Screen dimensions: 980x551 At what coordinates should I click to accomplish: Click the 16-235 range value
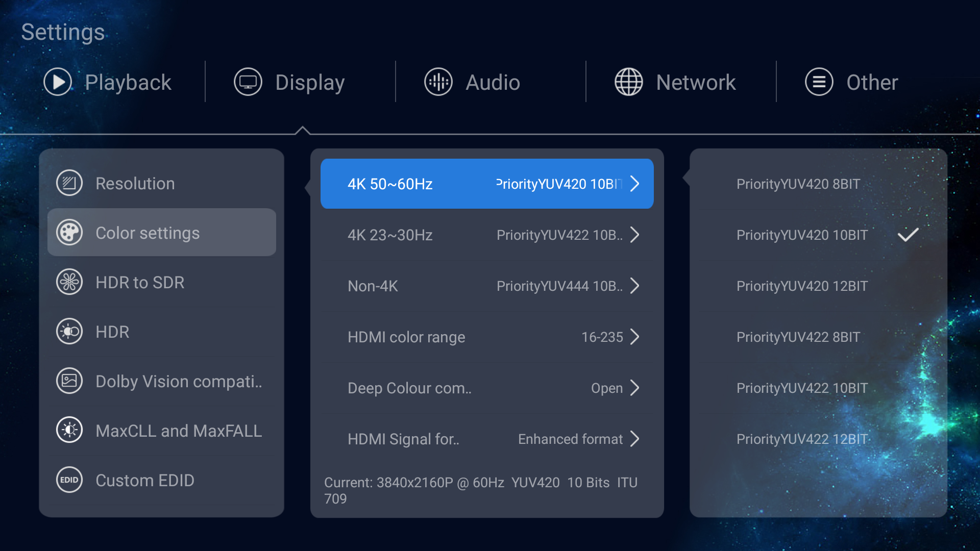pyautogui.click(x=602, y=337)
